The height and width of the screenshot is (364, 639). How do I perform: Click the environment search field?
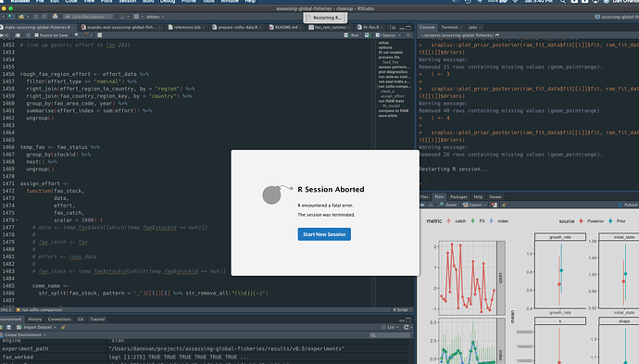click(x=390, y=335)
